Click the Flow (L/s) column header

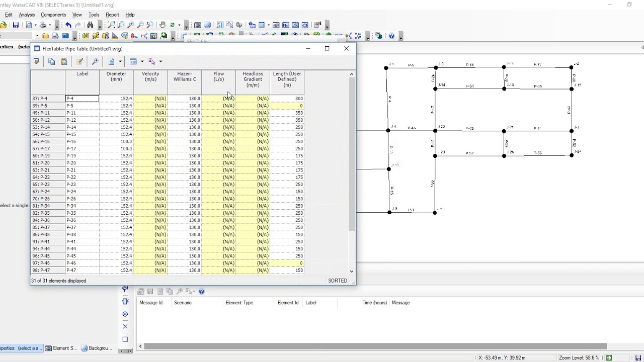[x=219, y=82]
